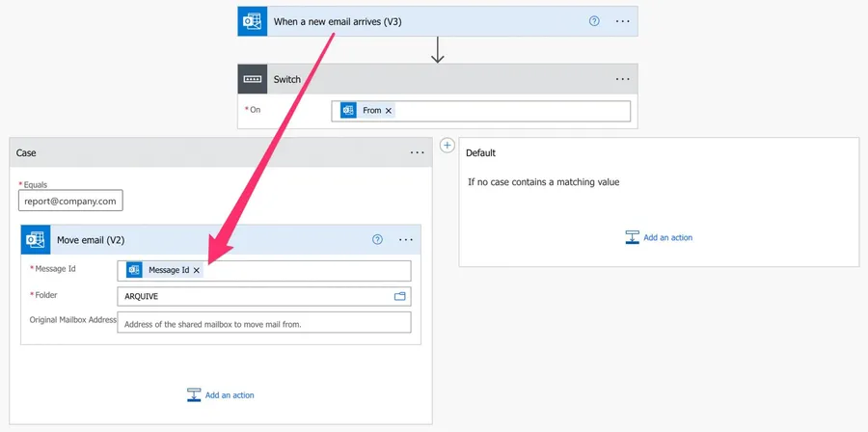Click the Move email Outlook icon
Image resolution: width=868 pixels, height=432 pixels.
(x=36, y=239)
